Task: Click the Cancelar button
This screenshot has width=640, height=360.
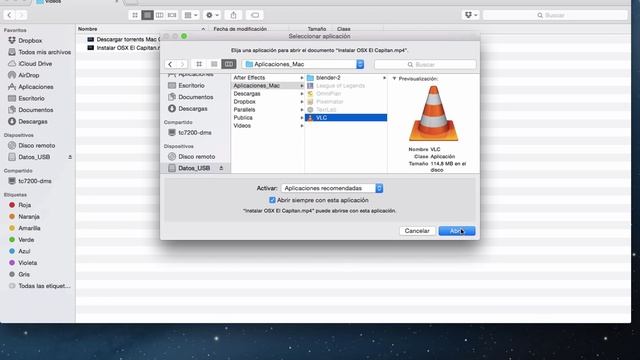Action: pyautogui.click(x=417, y=231)
